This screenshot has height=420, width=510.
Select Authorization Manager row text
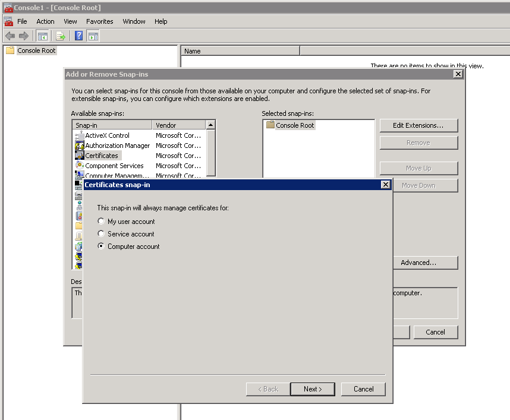[x=118, y=146]
